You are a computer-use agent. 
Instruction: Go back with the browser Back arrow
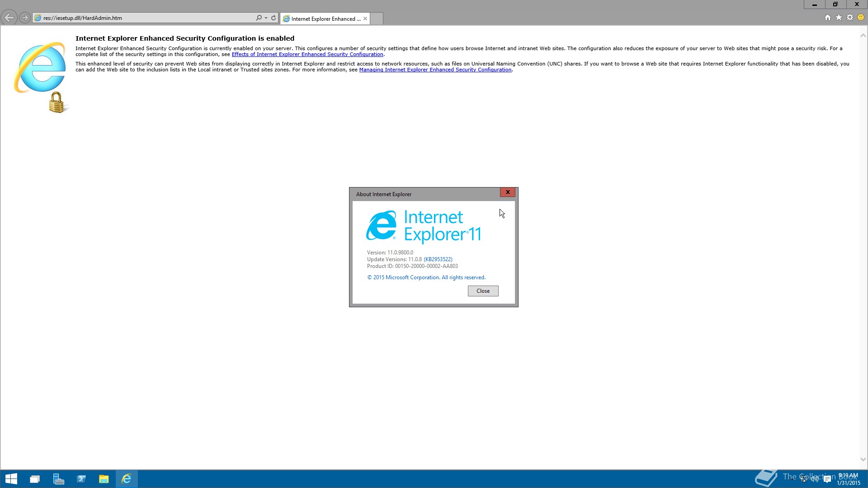click(9, 18)
